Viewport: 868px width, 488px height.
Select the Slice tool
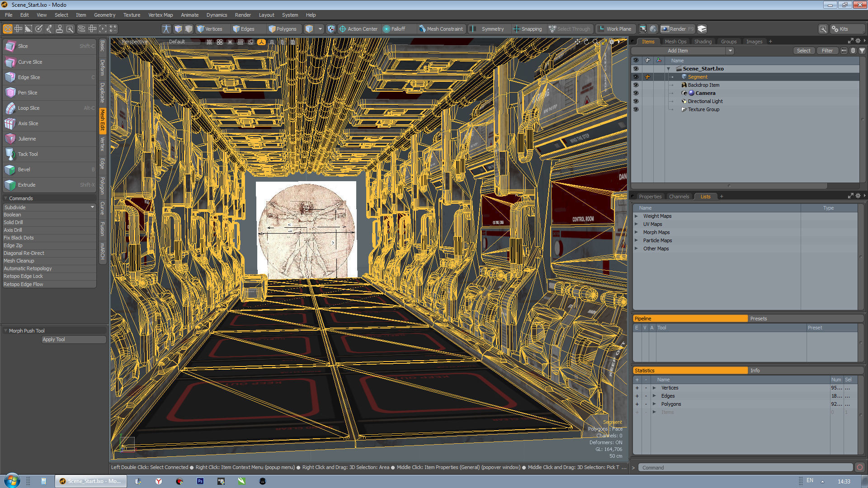click(49, 46)
